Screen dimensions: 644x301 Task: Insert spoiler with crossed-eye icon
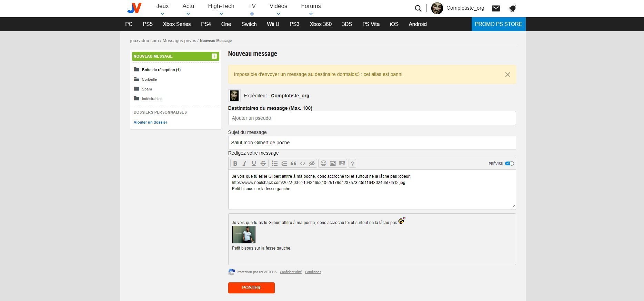point(312,164)
